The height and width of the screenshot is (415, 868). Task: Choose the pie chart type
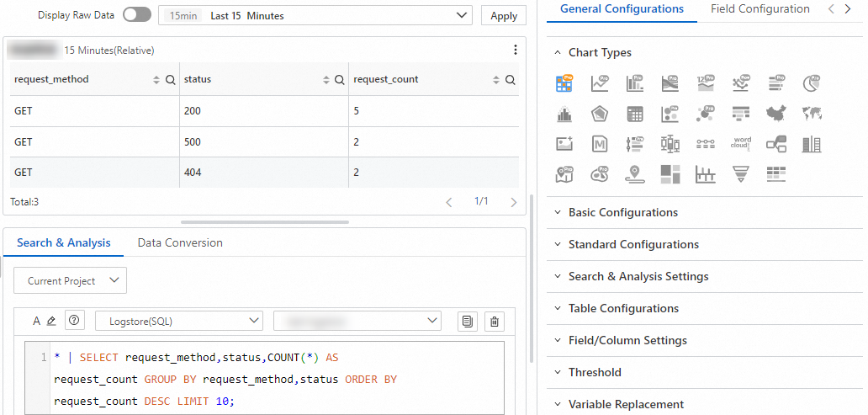tap(812, 83)
